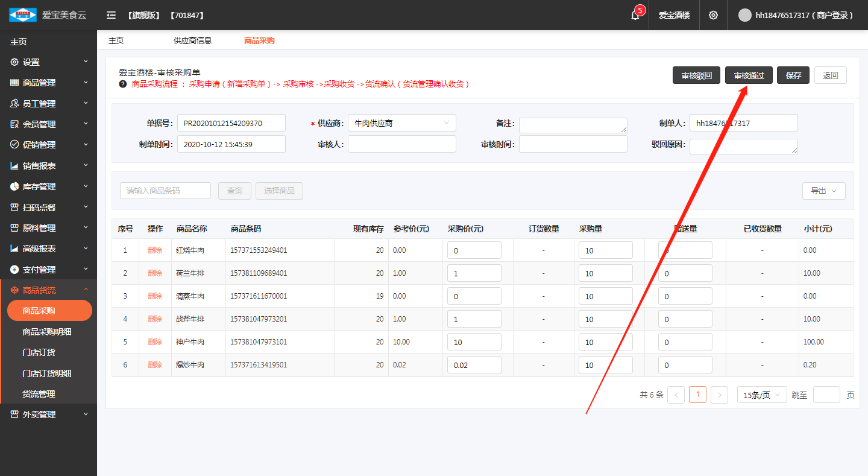Expand the 库存管理 sidebar menu

(48, 186)
